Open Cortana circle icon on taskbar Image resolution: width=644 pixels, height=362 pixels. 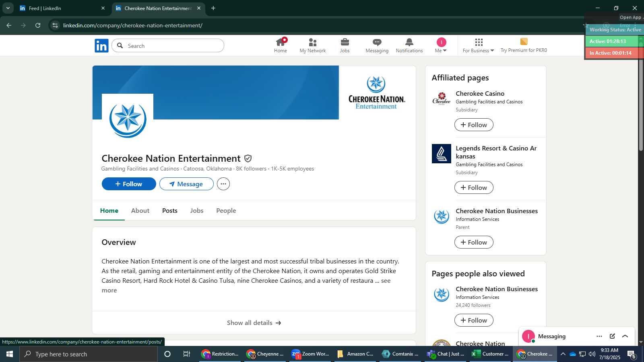167,354
